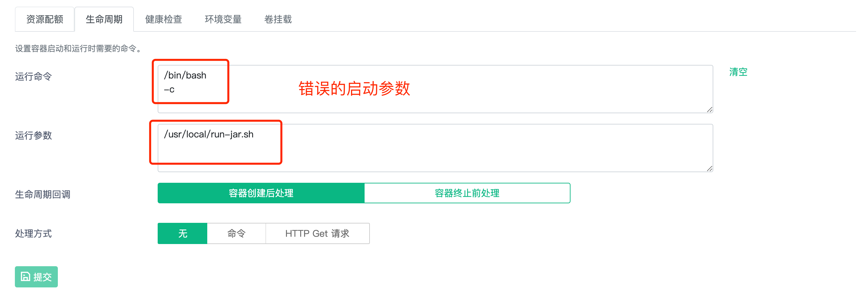Switch to the 生命周期 tab
The image size is (868, 298).
(x=104, y=19)
